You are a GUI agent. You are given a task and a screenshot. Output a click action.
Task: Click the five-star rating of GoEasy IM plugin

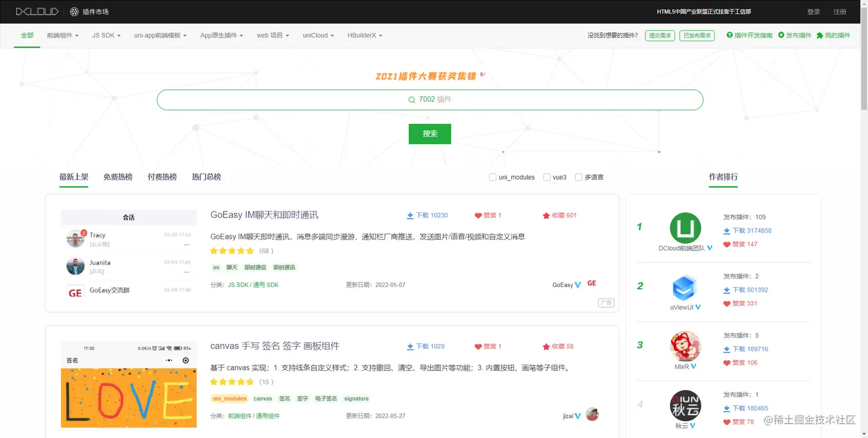232,251
